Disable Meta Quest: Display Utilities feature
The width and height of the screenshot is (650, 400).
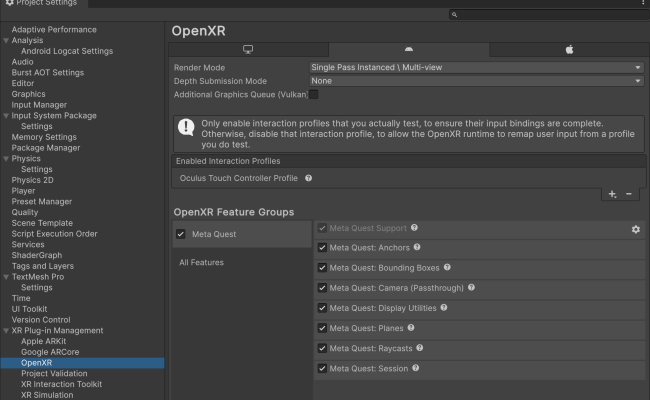coord(322,308)
